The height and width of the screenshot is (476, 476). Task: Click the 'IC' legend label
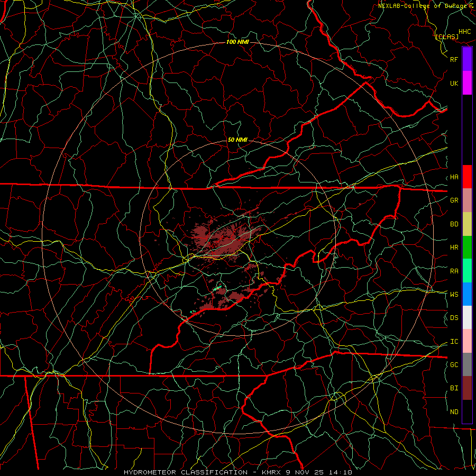(x=454, y=342)
